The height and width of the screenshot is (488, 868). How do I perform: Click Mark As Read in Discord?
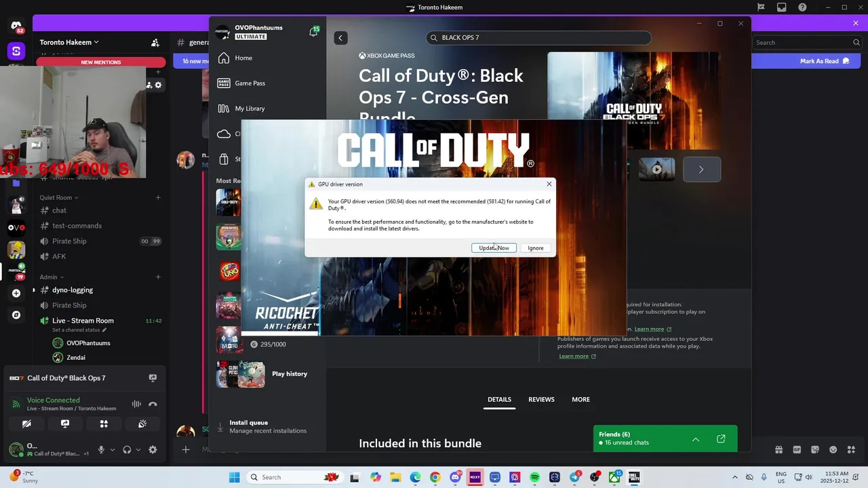pos(825,61)
